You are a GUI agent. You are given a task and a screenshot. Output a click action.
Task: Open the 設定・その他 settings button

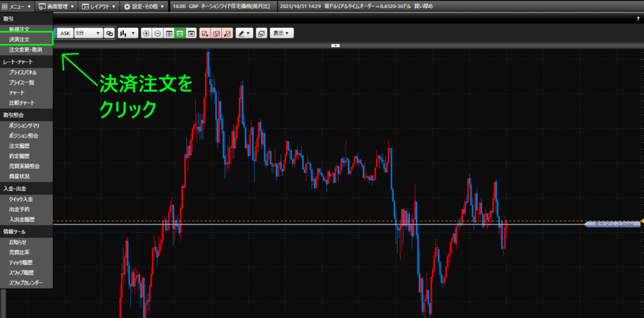point(144,6)
